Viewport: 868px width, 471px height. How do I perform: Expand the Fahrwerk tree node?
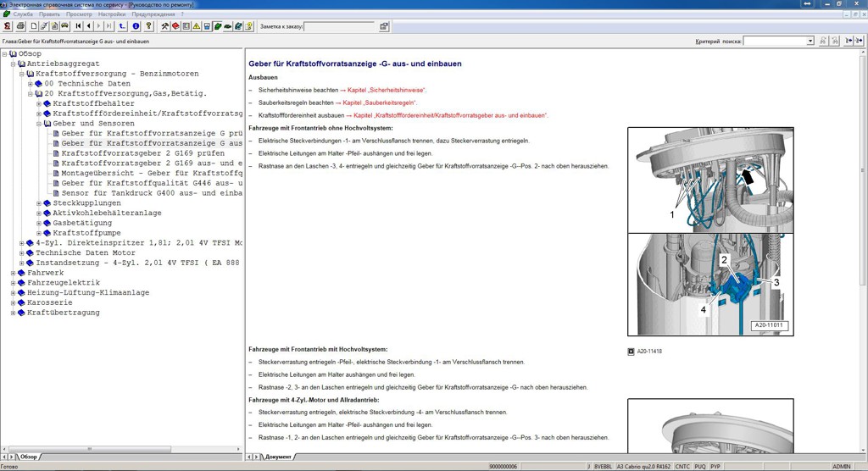coord(14,273)
